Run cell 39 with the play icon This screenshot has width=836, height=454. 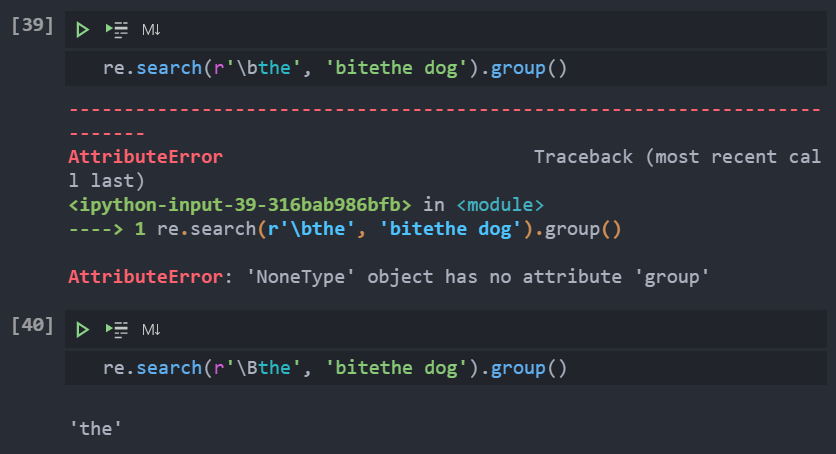click(x=82, y=30)
